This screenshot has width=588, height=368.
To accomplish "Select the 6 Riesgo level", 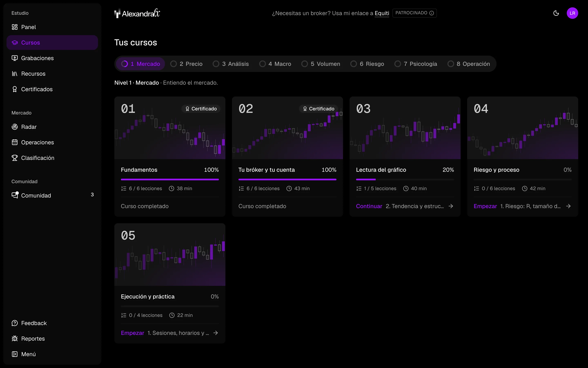I will pyautogui.click(x=367, y=64).
